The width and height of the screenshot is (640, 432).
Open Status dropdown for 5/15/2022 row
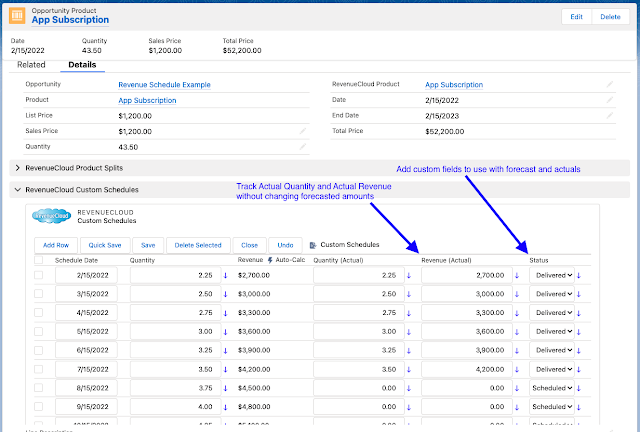tap(552, 332)
